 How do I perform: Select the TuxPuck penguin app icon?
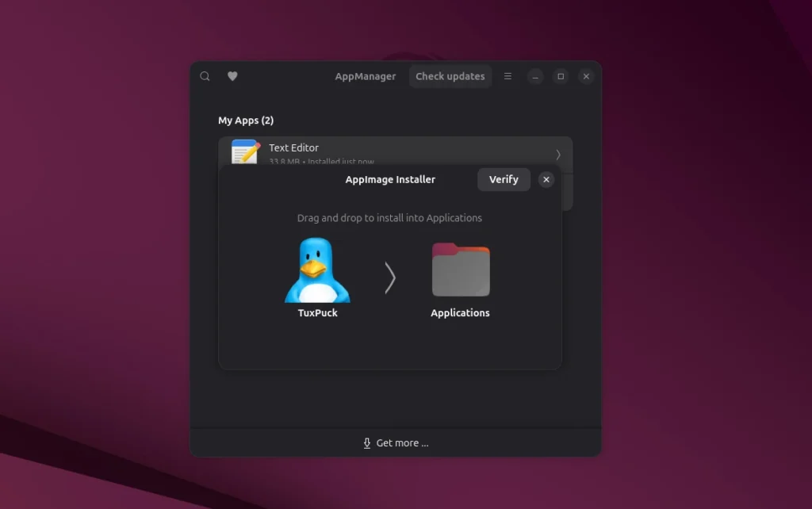coord(317,270)
